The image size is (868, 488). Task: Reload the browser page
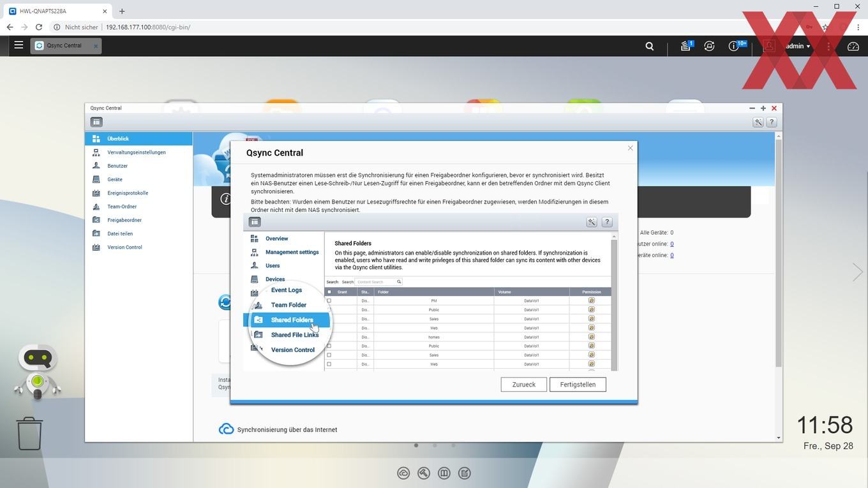pyautogui.click(x=39, y=27)
